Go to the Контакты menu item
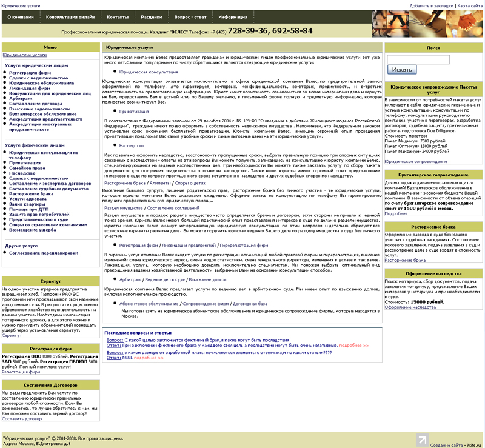Viewport: 485px width, 448px height. pos(118,17)
